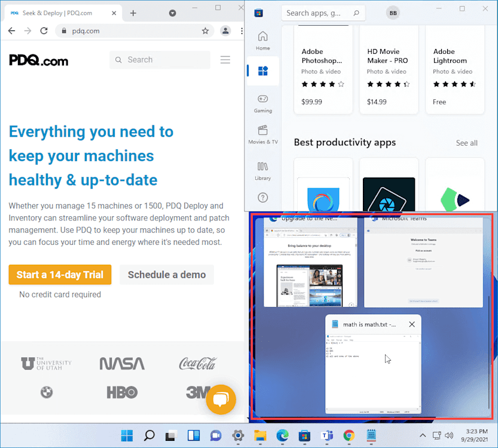This screenshot has height=448, width=498.
Task: Click the University of Utah logo
Action: [x=47, y=364]
